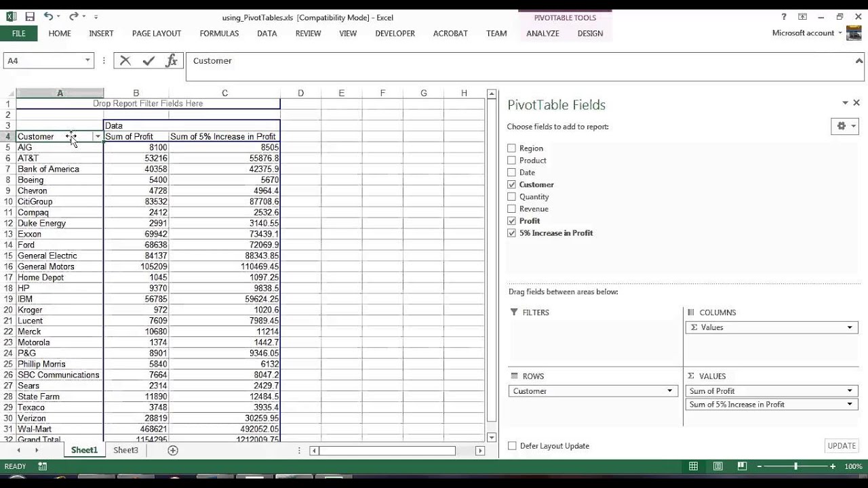Viewport: 868px width, 488px height.
Task: Switch to the INSERT ribbon tab
Action: click(101, 33)
